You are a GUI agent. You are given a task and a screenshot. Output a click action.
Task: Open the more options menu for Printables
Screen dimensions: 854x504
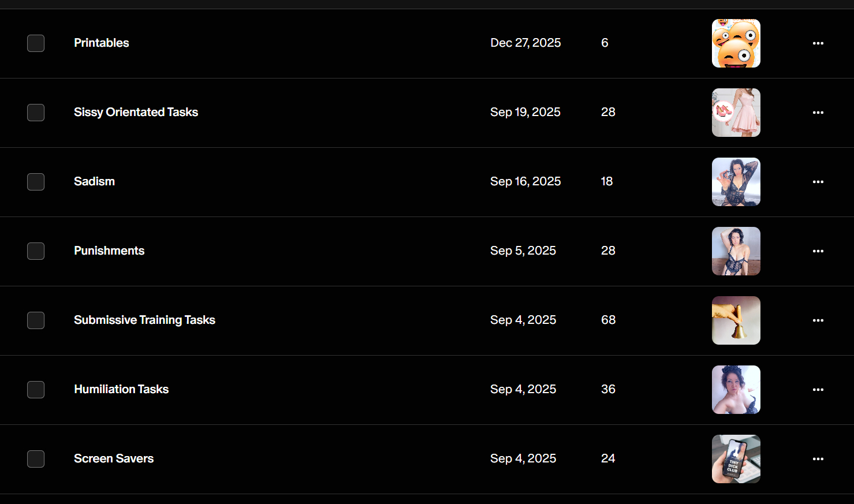(x=818, y=43)
